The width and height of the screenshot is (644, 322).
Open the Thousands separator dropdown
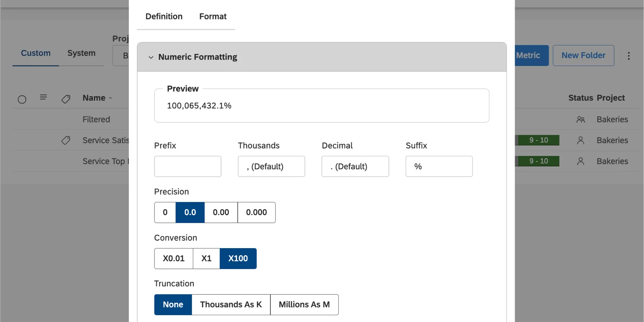[x=271, y=166]
